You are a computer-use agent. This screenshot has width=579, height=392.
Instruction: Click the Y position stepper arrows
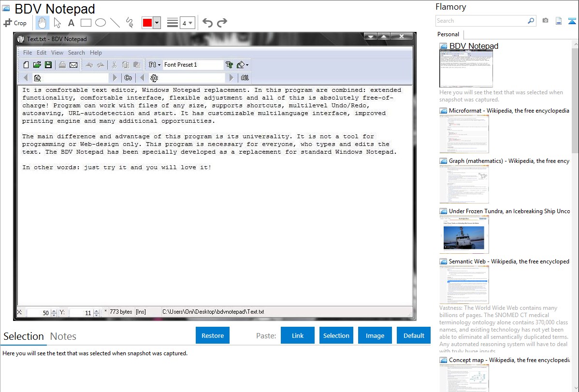pyautogui.click(x=96, y=313)
